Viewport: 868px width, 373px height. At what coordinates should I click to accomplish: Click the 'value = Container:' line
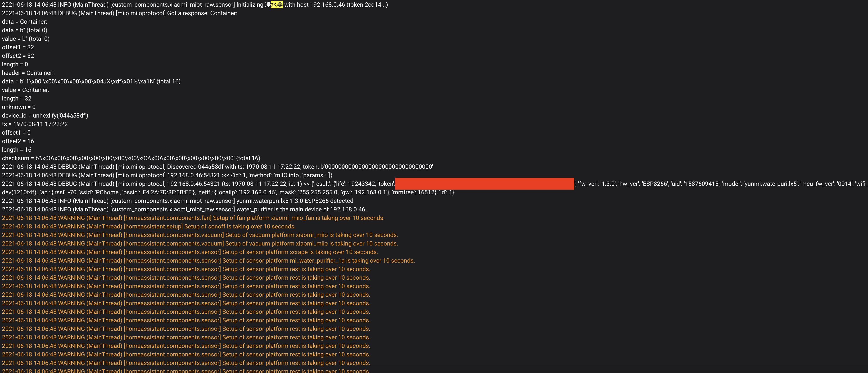point(26,90)
